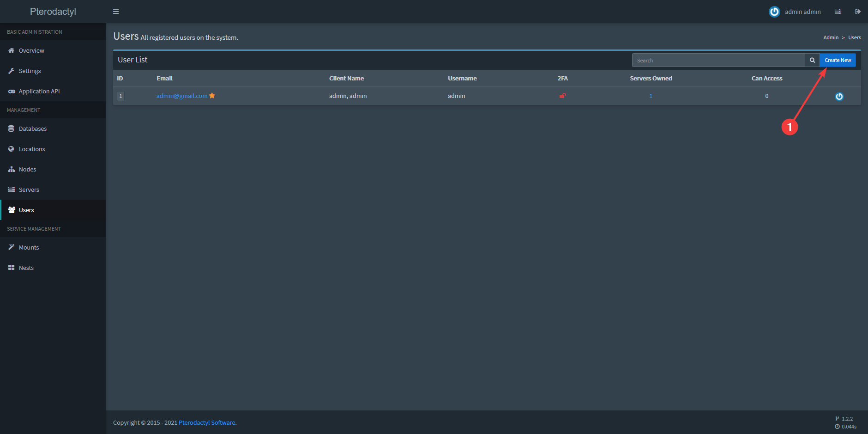This screenshot has height=434, width=868.
Task: Click the admin admin account name
Action: (x=803, y=12)
